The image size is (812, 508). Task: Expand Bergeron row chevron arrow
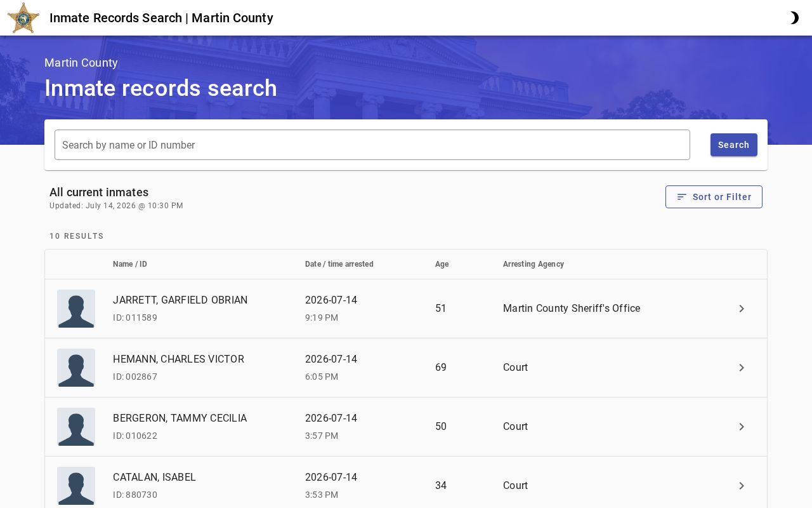point(742,427)
